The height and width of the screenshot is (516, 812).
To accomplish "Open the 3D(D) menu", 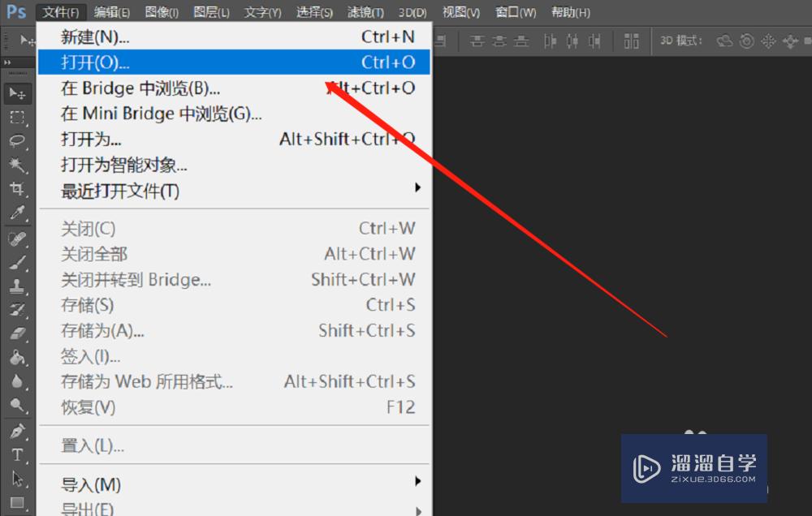I will point(412,12).
